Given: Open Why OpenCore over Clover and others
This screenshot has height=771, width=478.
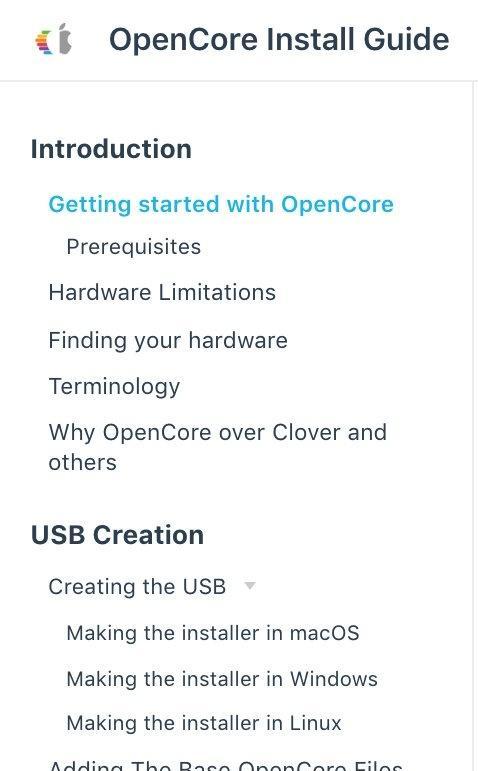Looking at the screenshot, I should pos(217,447).
